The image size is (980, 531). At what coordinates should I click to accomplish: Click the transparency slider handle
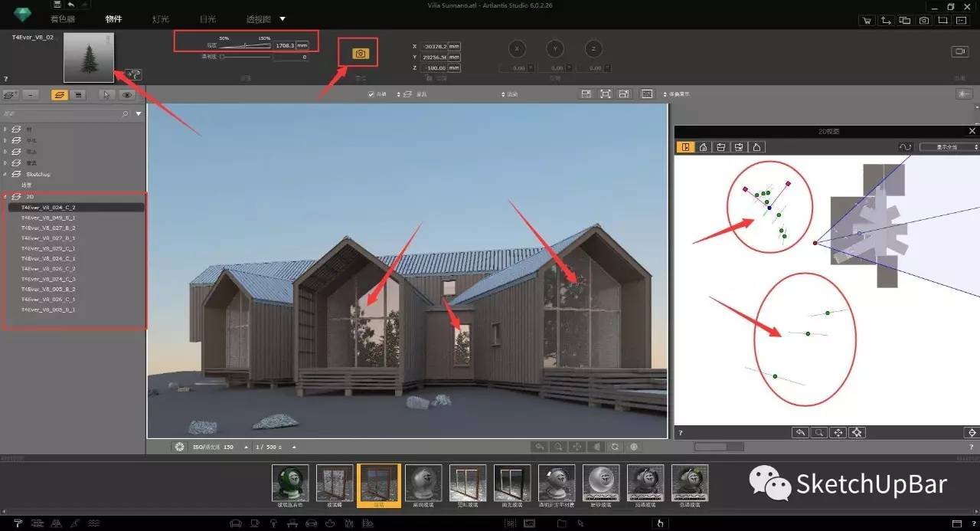point(222,57)
